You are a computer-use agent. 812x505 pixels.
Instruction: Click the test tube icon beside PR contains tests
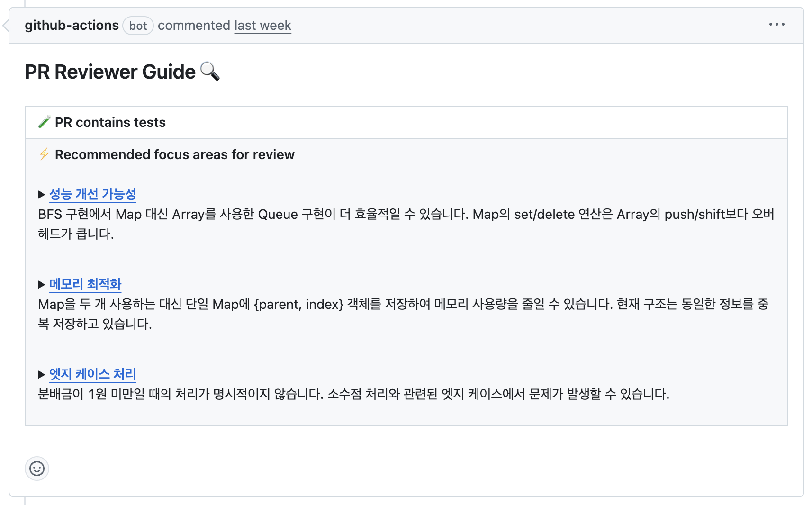43,122
